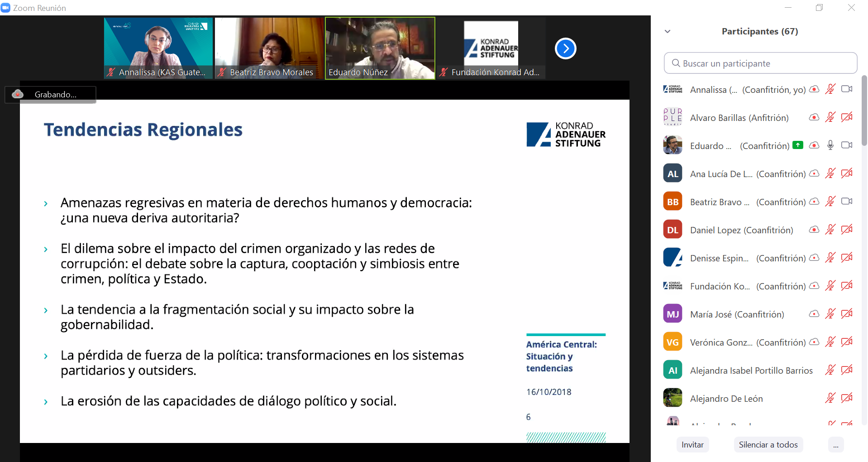This screenshot has width=868, height=462.
Task: Minimize the Zoom Reunión window
Action: click(x=788, y=8)
